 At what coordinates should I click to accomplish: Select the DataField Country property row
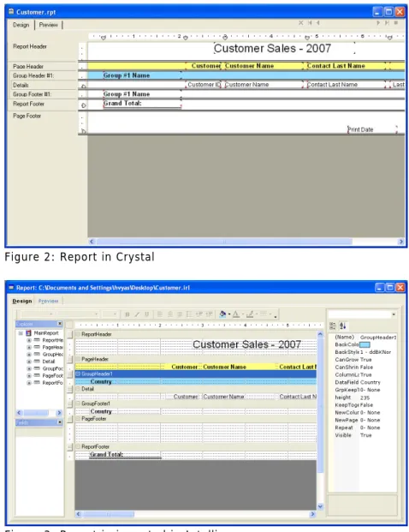point(362,382)
